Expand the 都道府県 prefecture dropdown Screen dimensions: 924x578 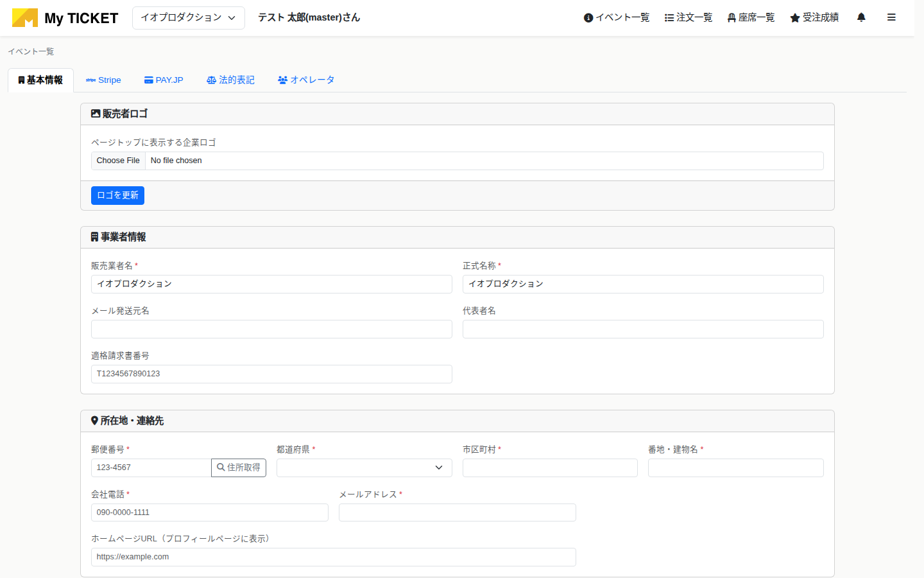pyautogui.click(x=364, y=468)
